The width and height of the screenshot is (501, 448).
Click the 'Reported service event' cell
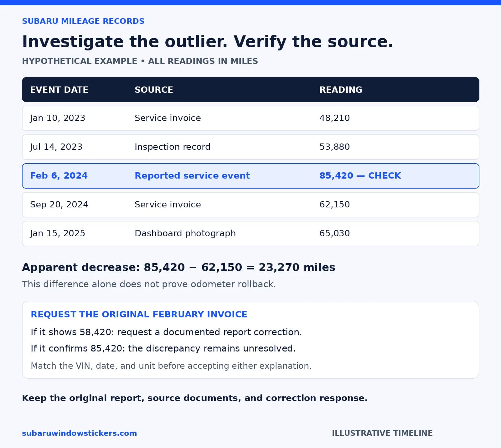[x=192, y=176]
